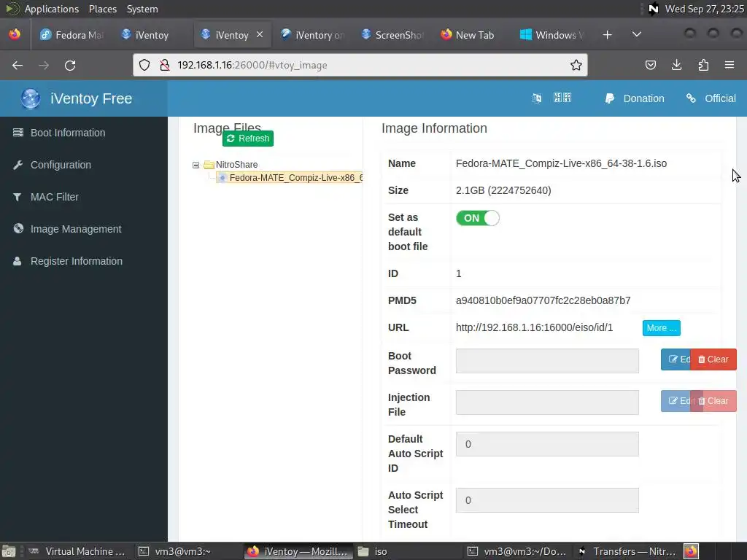Click the insecure connection lock icon

[x=165, y=65]
